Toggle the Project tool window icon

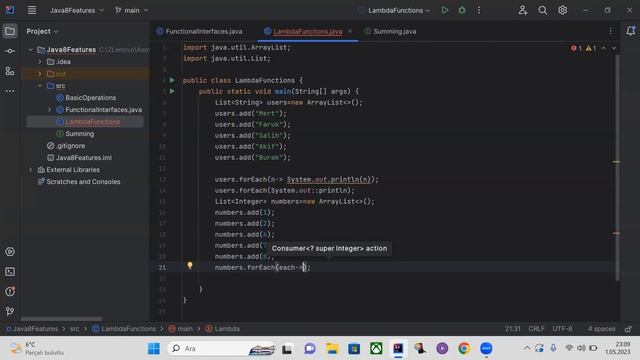10,31
